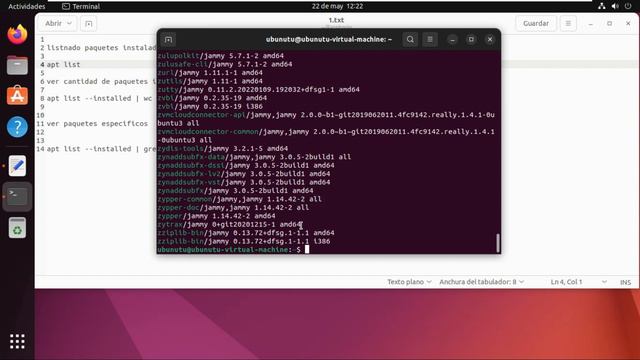Click the zydis-tools package line
640x360 pixels.
(222, 149)
